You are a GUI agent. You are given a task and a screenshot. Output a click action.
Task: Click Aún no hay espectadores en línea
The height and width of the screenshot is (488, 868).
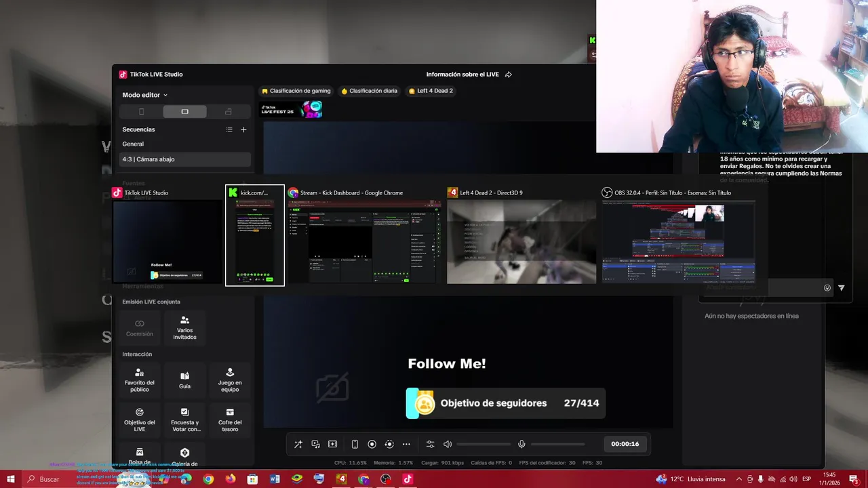point(751,316)
